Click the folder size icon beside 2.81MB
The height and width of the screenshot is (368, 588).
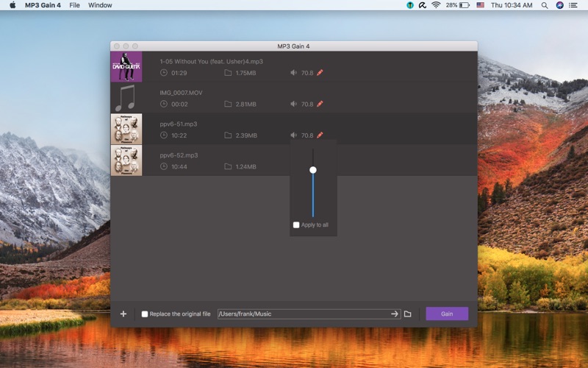[228, 104]
